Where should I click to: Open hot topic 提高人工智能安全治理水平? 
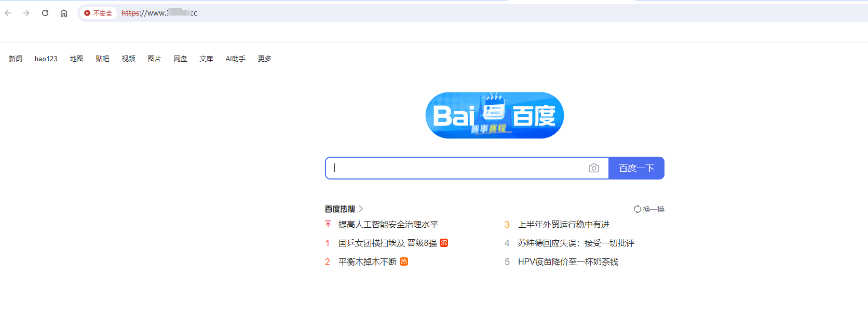point(388,224)
